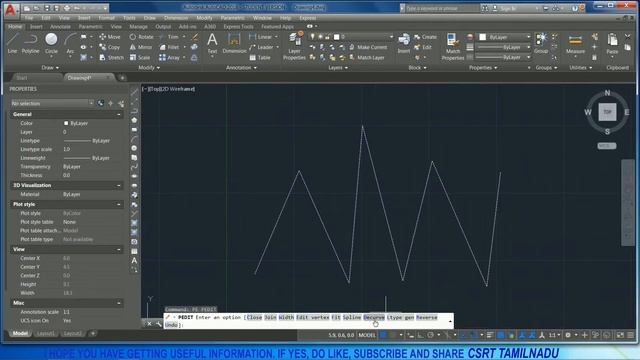640x360 pixels.
Task: Click the Array tool
Action: [169, 58]
